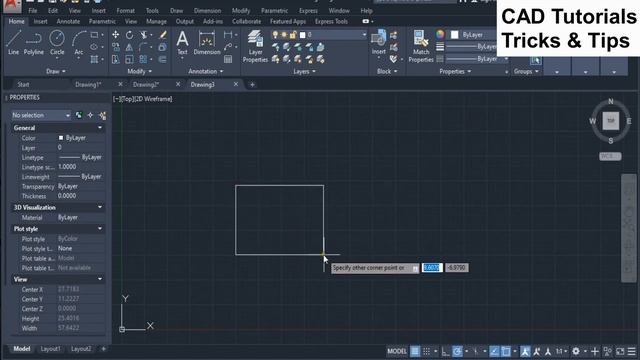Click the ByLayer color swatch in Properties ribbon
Viewport: 640px width, 360px height.
pos(455,35)
